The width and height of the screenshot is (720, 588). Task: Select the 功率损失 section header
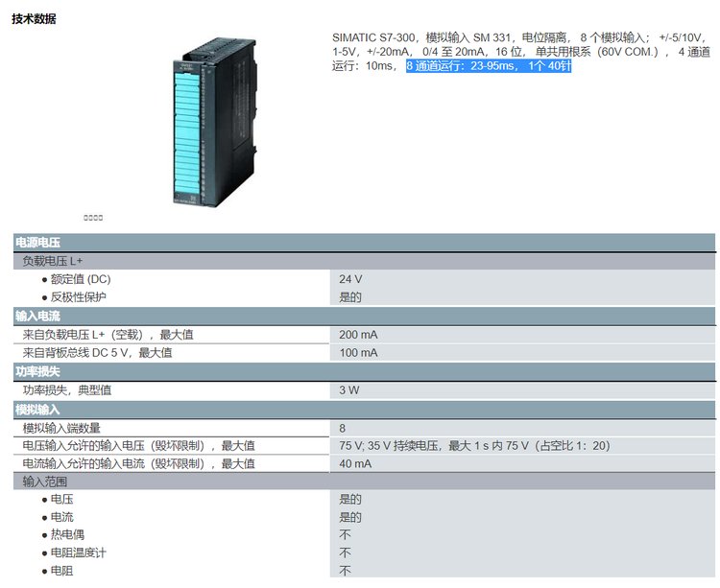(x=38, y=371)
